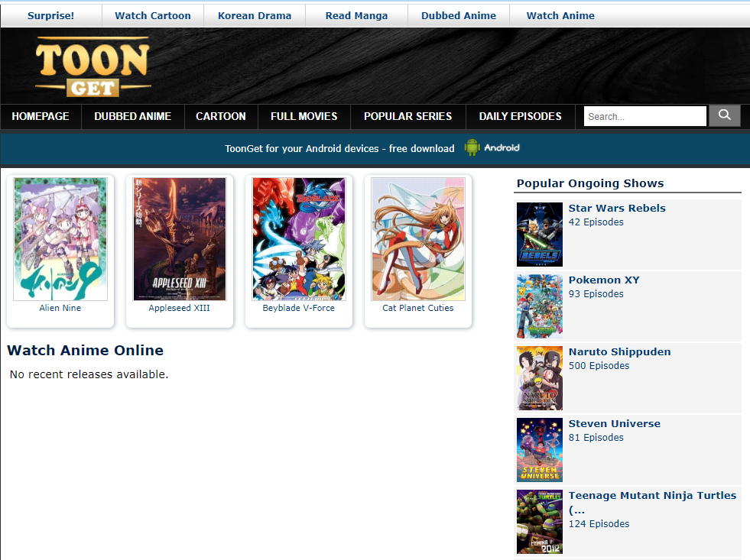Click the Naruto Shippuden thumbnail
Screen dimensions: 750x560
click(540, 378)
